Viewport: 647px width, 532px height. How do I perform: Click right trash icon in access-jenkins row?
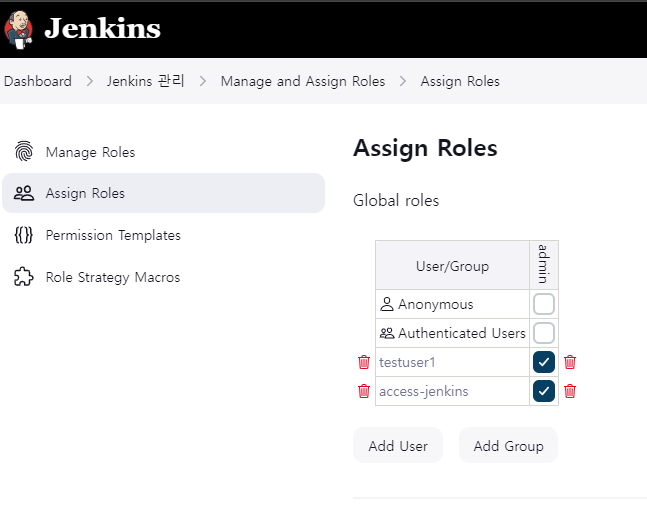(570, 391)
